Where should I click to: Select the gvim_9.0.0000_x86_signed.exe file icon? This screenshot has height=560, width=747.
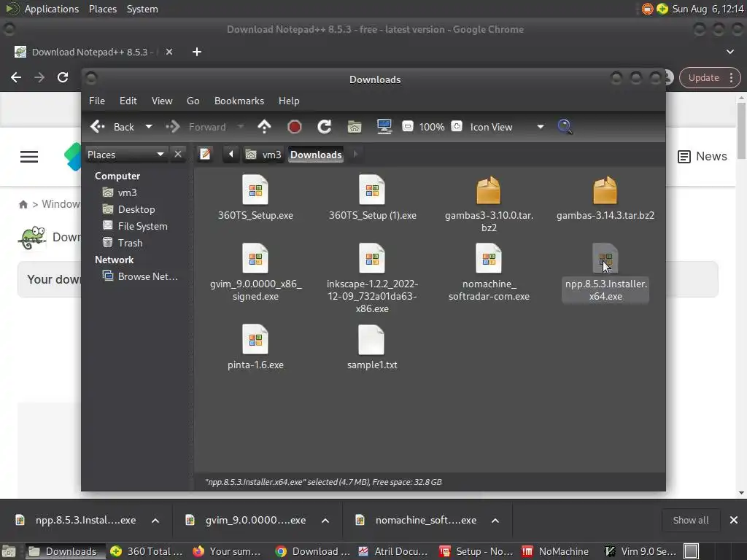255,259
